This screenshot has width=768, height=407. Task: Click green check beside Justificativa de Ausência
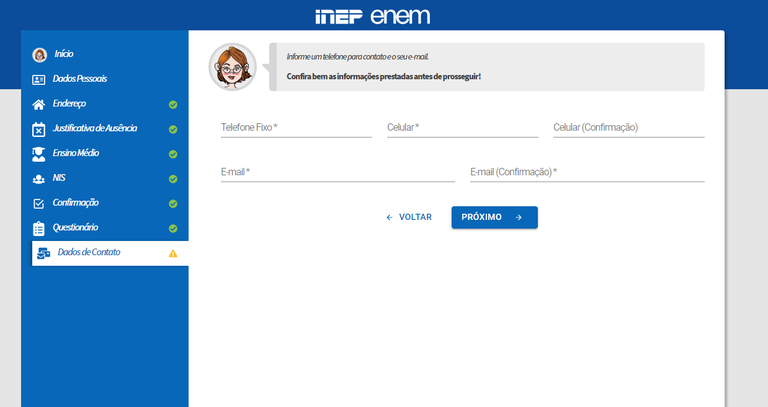[x=173, y=129]
